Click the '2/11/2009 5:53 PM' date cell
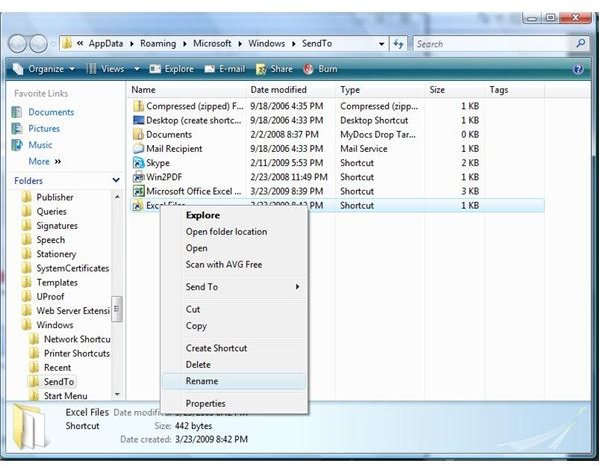 [286, 163]
